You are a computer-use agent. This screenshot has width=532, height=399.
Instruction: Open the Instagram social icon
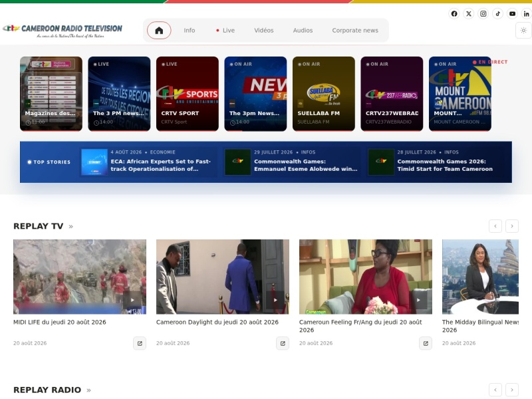click(483, 13)
